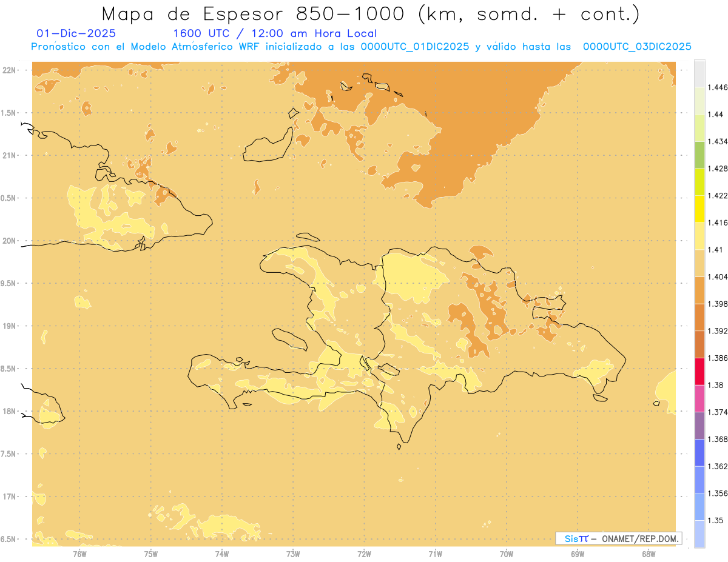Click the legend value '1.356'

coord(718,493)
